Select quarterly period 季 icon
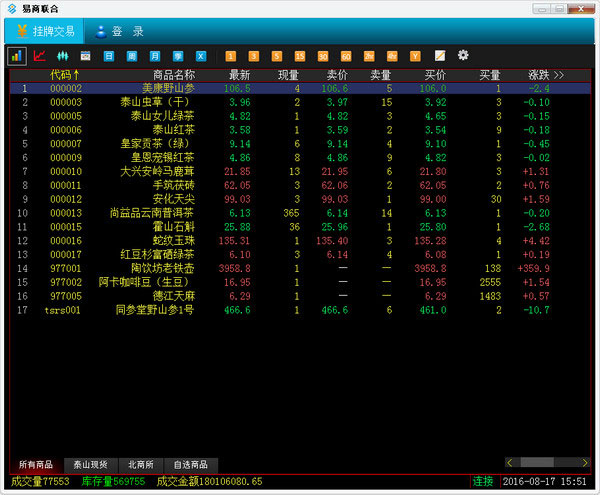 (x=178, y=56)
